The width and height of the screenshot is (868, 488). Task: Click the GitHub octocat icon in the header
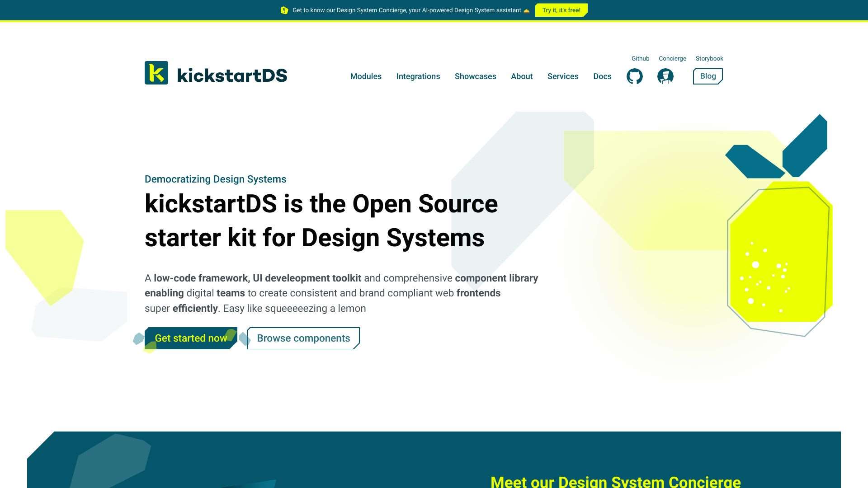pyautogui.click(x=635, y=76)
